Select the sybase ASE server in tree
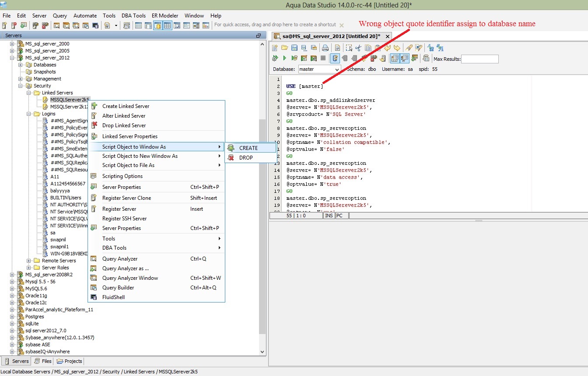 tap(38, 345)
